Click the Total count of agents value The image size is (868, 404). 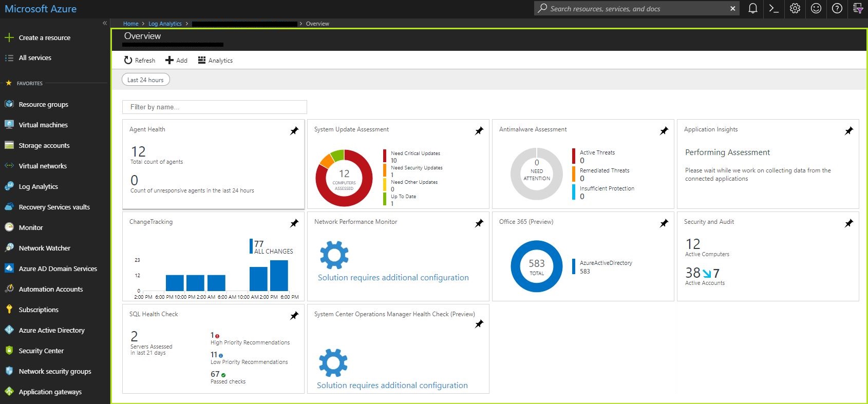tap(138, 151)
